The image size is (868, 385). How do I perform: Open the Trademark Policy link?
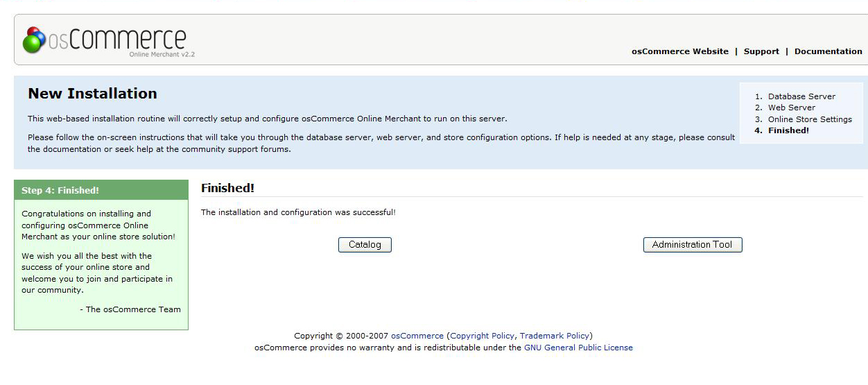[555, 336]
